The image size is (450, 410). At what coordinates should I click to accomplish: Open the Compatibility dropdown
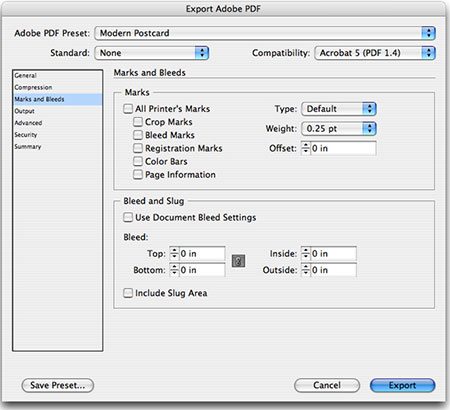(x=375, y=53)
